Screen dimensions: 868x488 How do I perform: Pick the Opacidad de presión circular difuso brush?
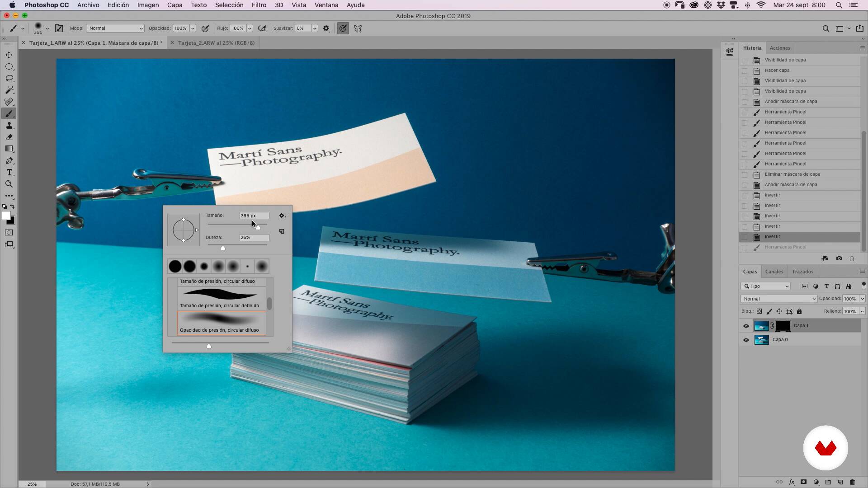[x=222, y=323]
